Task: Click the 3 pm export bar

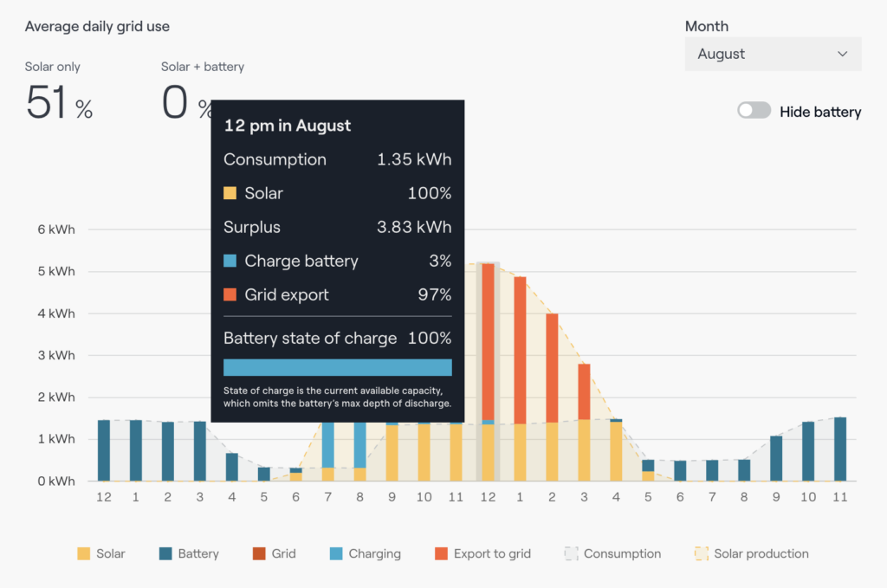Action: [584, 391]
